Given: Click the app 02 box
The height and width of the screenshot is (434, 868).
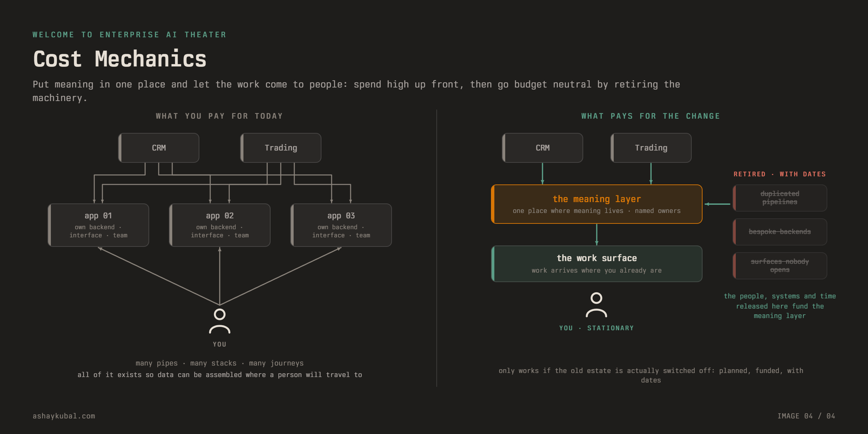Looking at the screenshot, I should [x=220, y=225].
